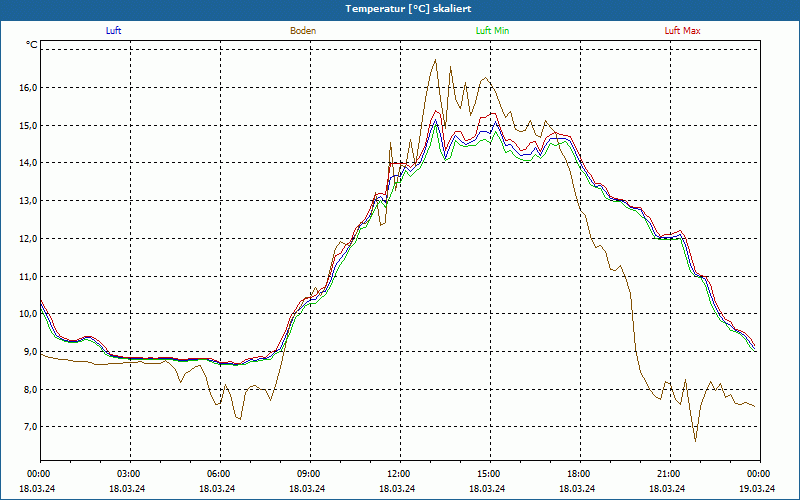Click the 'Boden' legend label
This screenshot has height=500, width=800.
(x=303, y=31)
